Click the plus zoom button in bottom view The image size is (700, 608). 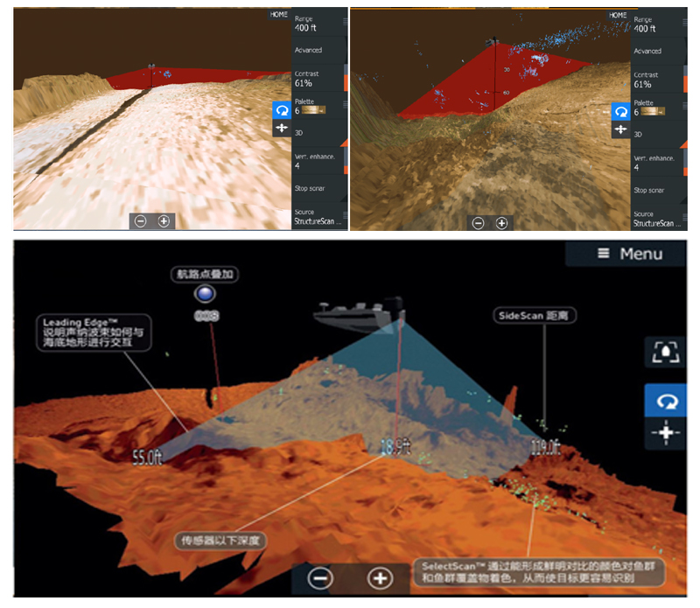tap(379, 578)
